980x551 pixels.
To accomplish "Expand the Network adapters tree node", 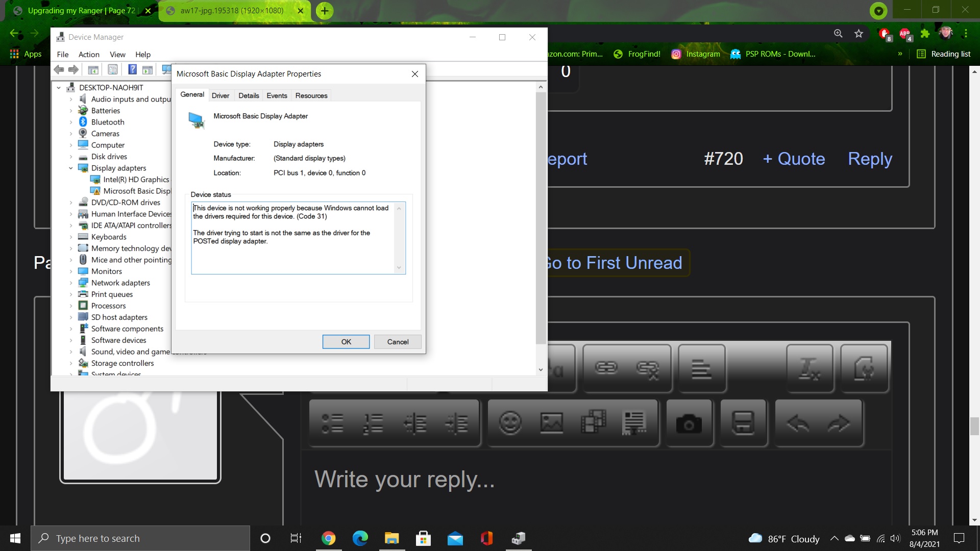I will (71, 283).
